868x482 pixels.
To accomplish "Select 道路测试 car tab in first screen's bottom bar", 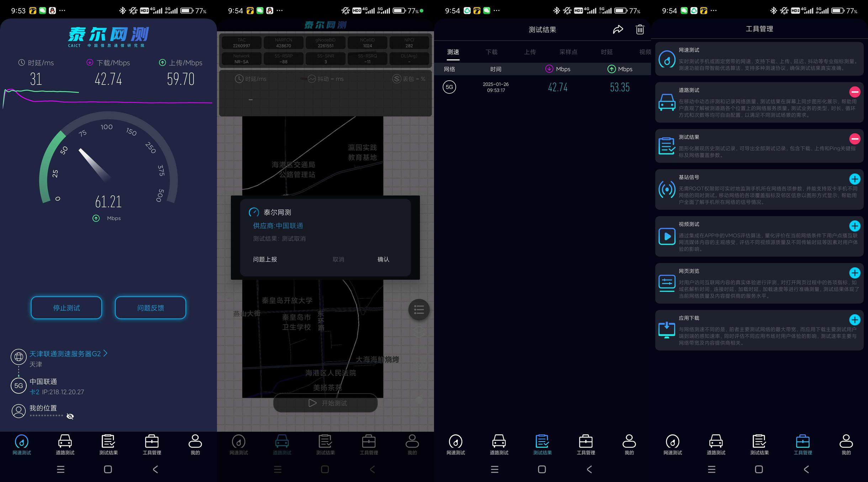I will pyautogui.click(x=65, y=445).
